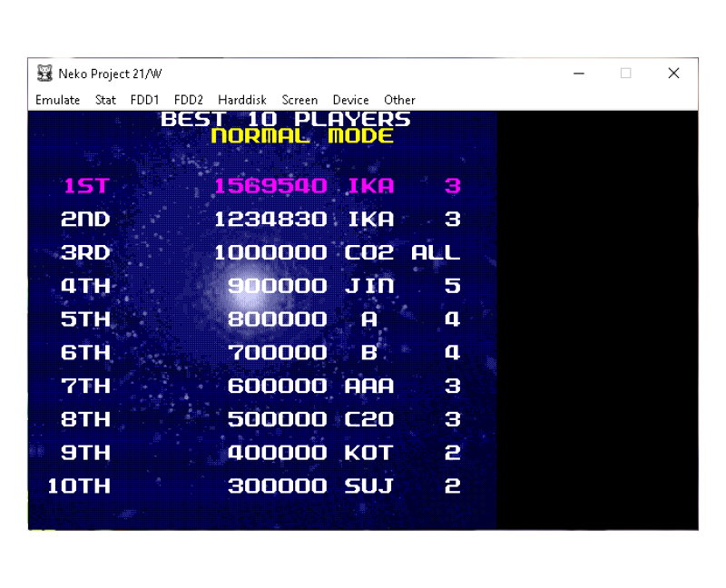Screen dimensions: 726x588
Task: Click the player name A in 5TH row
Action: [x=369, y=319]
